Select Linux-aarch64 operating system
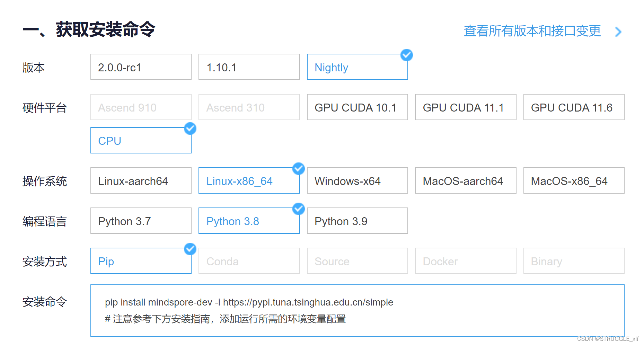644x345 pixels. point(141,180)
